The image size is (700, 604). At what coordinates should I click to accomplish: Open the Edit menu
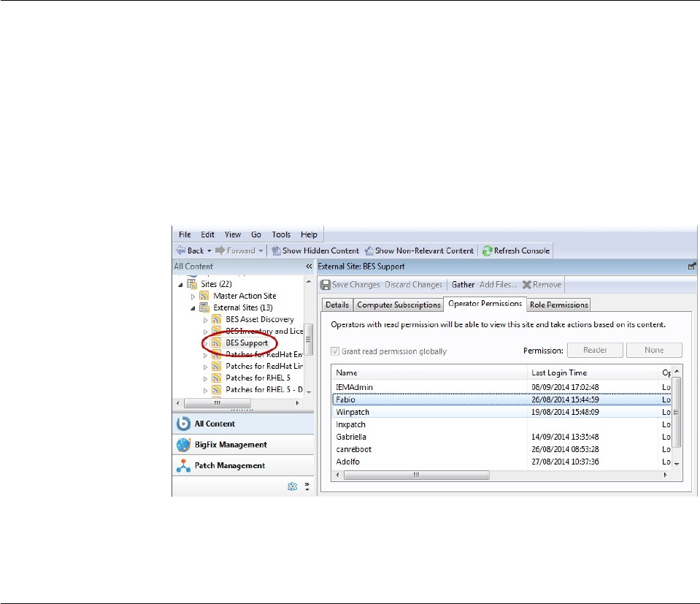207,234
